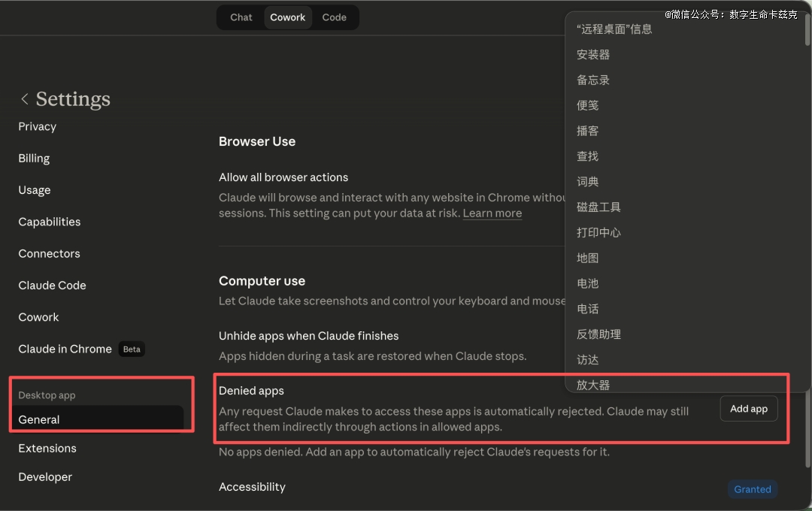Click the Granted accessibility badge
812x511 pixels.
(x=752, y=489)
